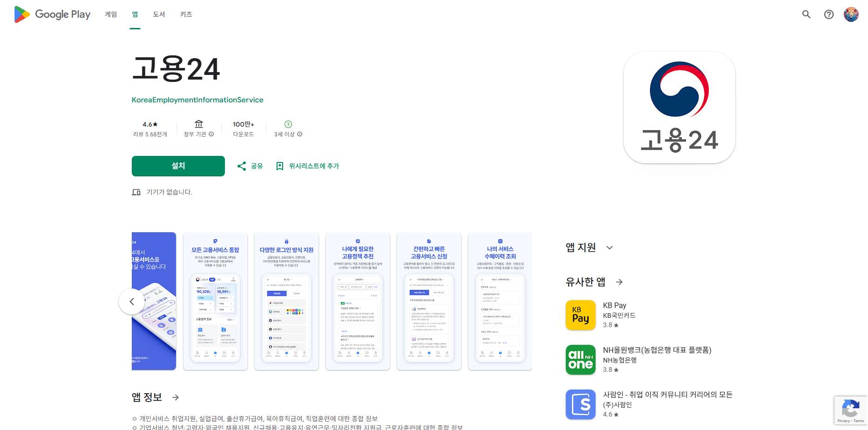Open screenshot 나의 서비스 수혜이력 조회
This screenshot has width=868, height=430.
coord(500,301)
